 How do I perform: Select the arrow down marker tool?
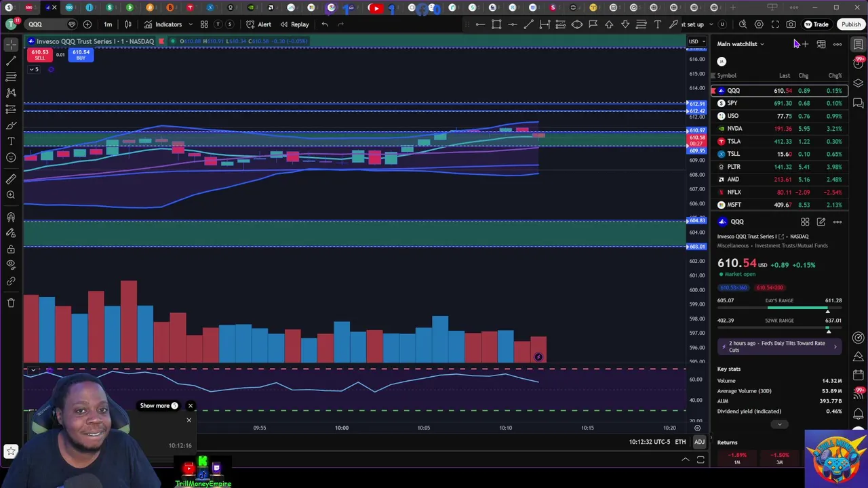625,24
